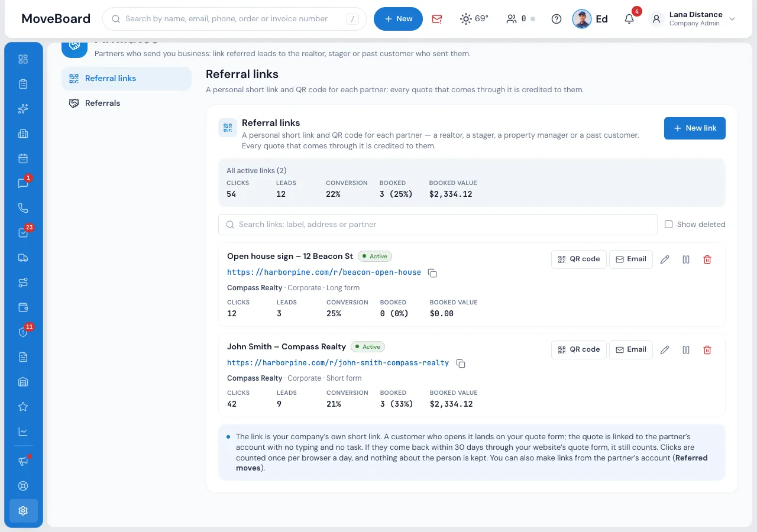Show QR code for Open house sign
The height and width of the screenshot is (532, 757).
point(579,259)
